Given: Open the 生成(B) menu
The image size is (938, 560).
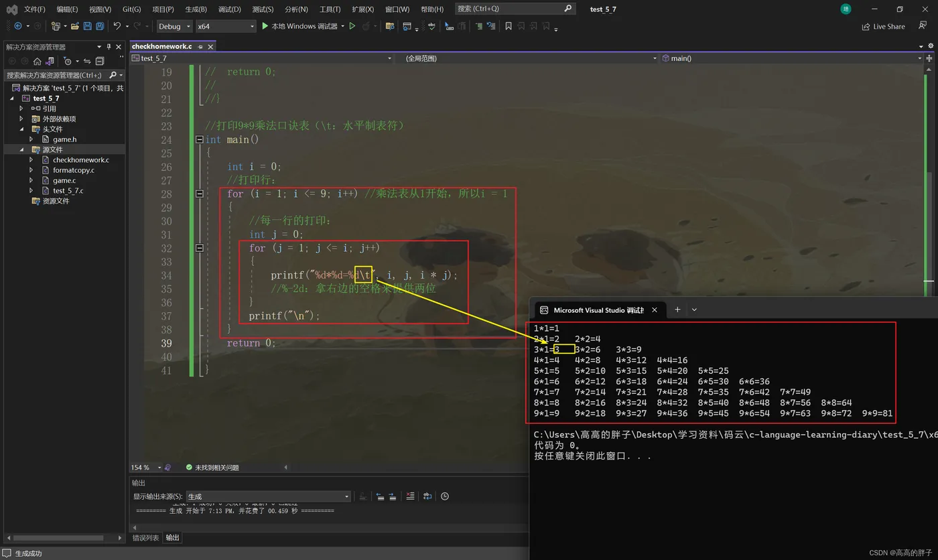Looking at the screenshot, I should click(x=196, y=9).
